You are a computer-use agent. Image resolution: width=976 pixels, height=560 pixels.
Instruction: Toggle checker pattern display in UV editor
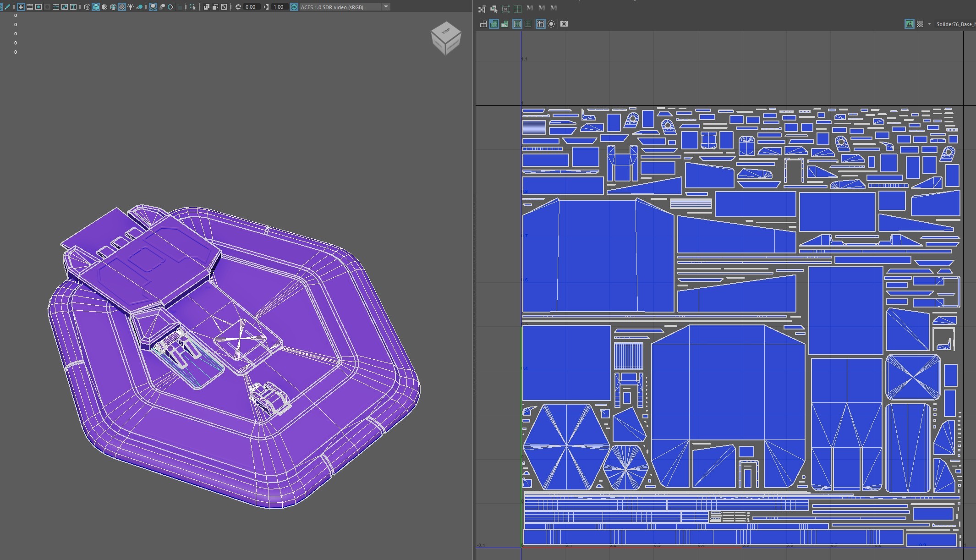[920, 24]
